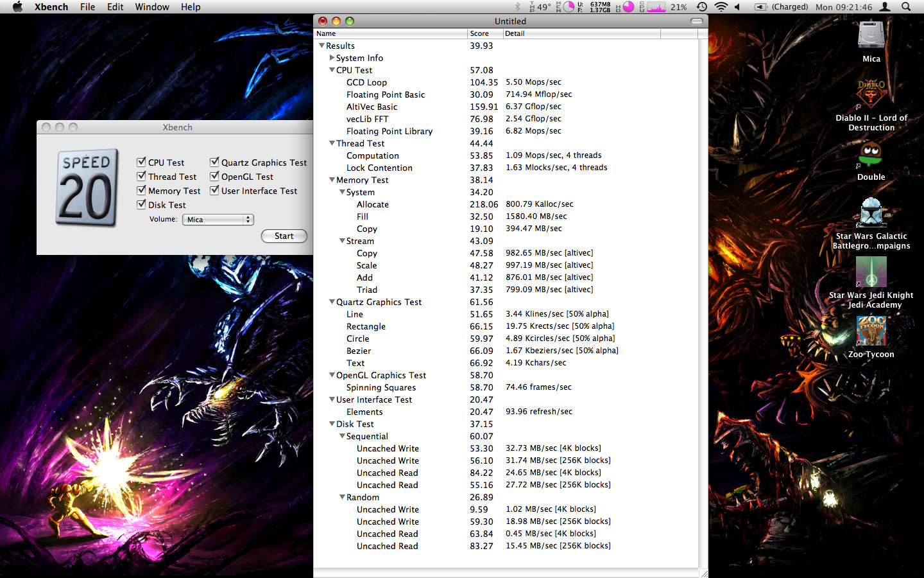This screenshot has width=924, height=578.
Task: Click toolbar toggle pill in Untitled title bar
Action: (696, 21)
